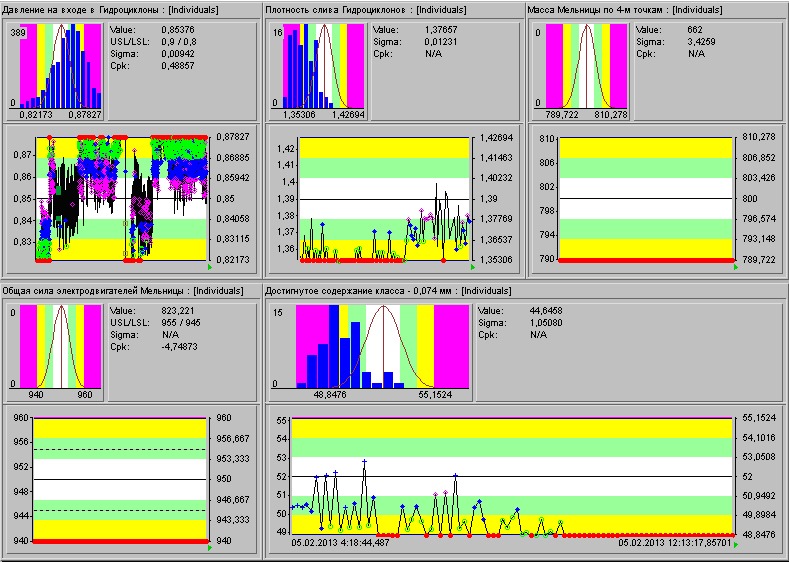This screenshot has width=789, height=562.
Task: Select 'Достигнутое содержание класса' panel title
Action: point(388,290)
